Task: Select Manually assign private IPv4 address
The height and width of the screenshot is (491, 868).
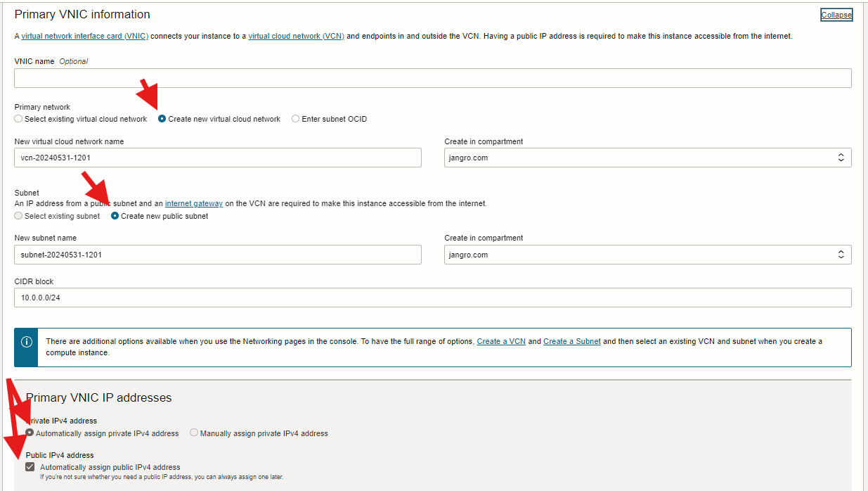Action: (193, 433)
